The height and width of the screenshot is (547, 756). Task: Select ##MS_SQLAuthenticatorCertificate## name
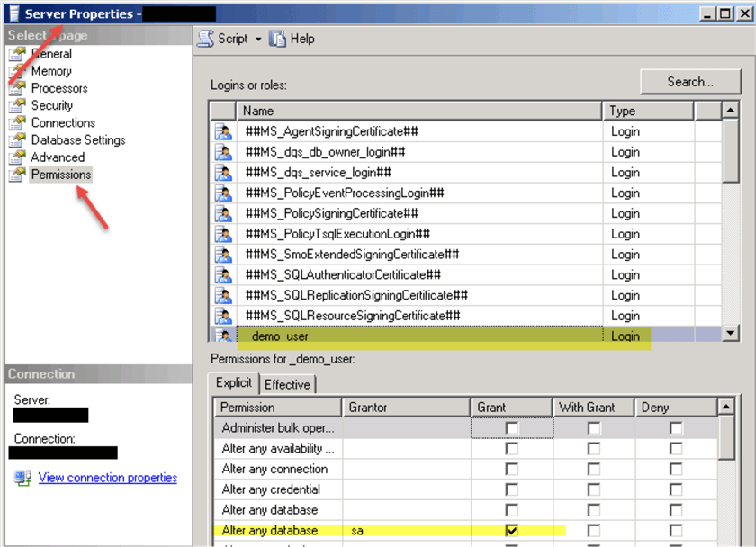(x=343, y=275)
